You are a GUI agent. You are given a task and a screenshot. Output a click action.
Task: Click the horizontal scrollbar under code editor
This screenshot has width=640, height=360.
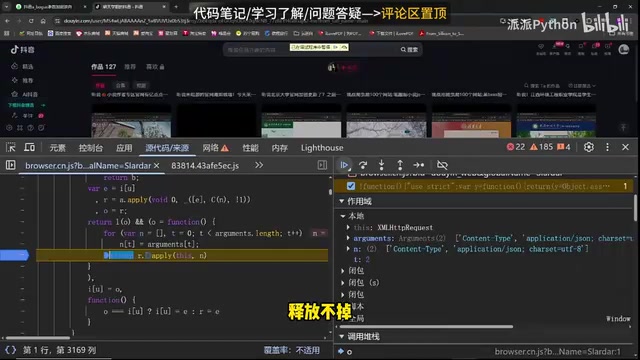[x=38, y=338]
